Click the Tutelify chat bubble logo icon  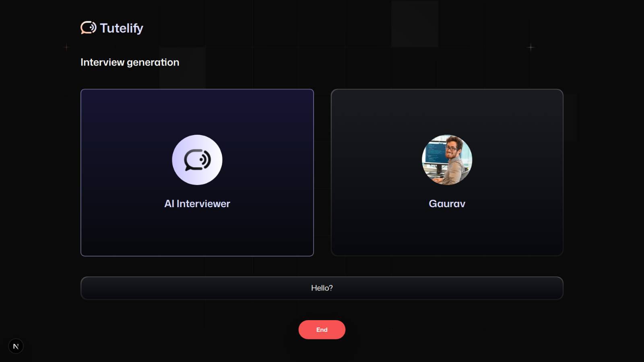point(89,27)
